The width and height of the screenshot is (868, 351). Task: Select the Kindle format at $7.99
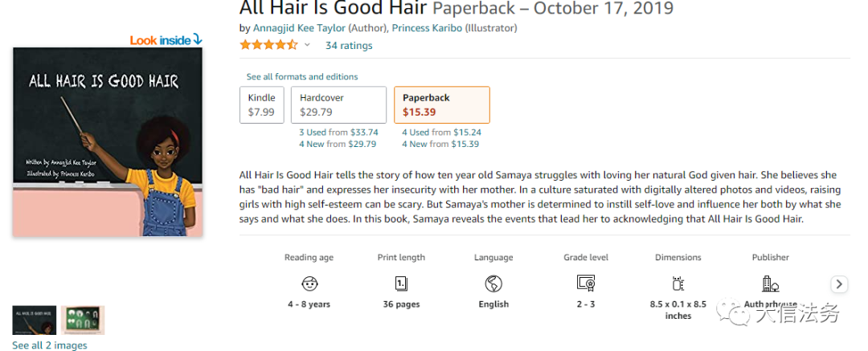(261, 104)
